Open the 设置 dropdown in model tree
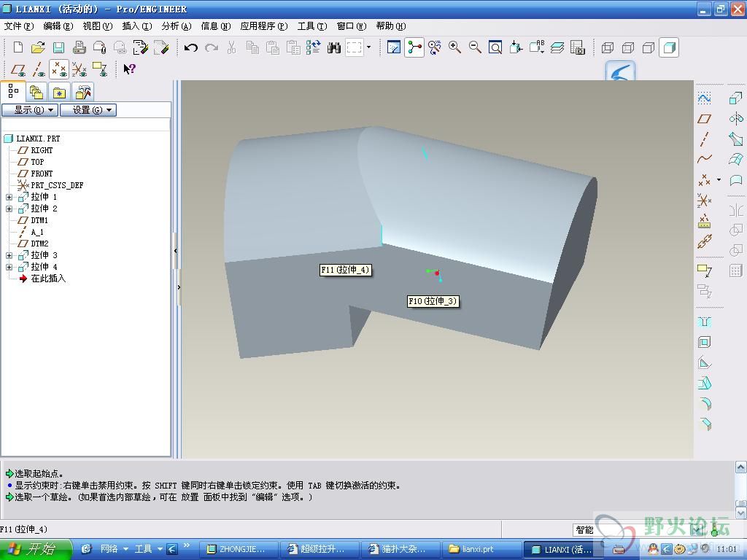This screenshot has height=560, width=747. coord(88,110)
